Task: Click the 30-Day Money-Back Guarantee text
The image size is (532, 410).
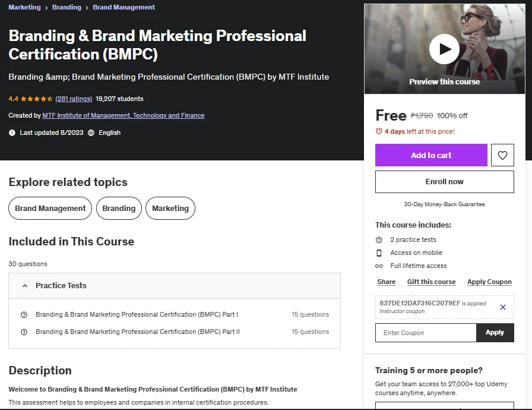Action: click(444, 204)
